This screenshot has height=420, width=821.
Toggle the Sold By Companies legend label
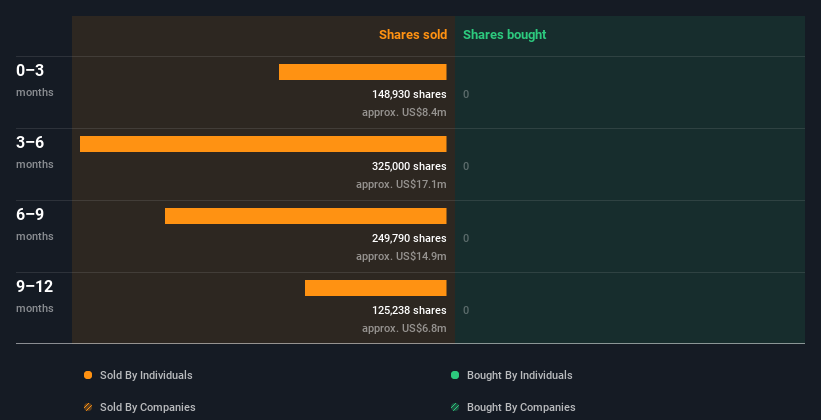point(148,407)
